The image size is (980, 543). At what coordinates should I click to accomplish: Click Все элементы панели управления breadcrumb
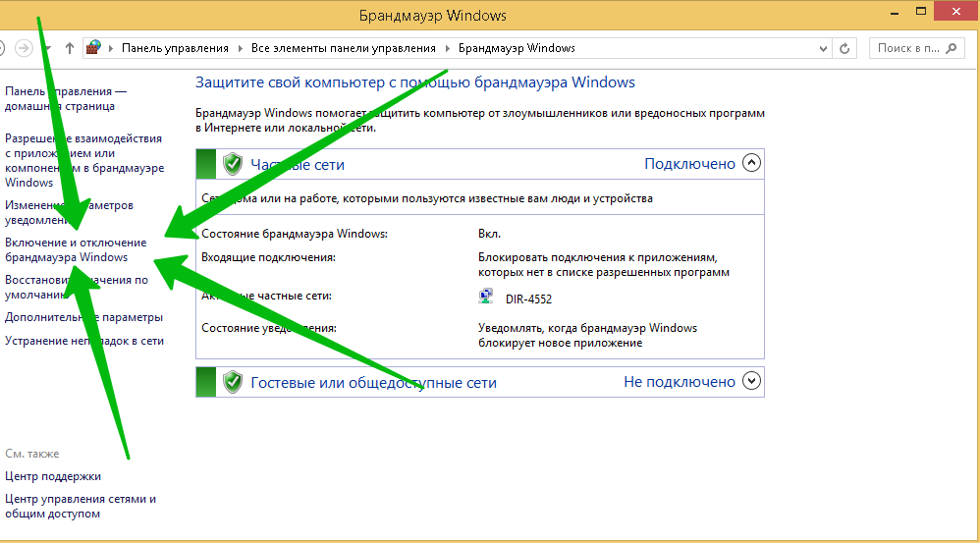coord(343,48)
